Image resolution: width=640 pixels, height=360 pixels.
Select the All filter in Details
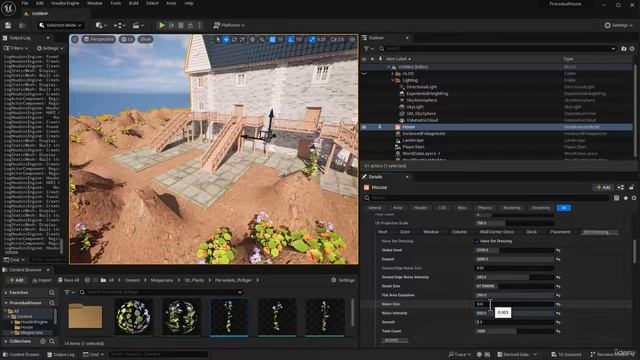(564, 208)
